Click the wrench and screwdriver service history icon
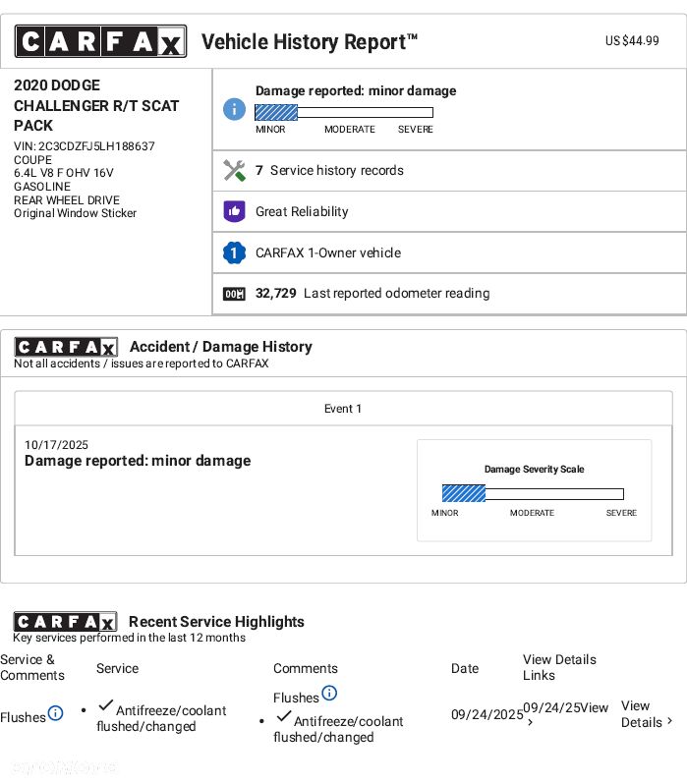687x784 pixels. 234,171
